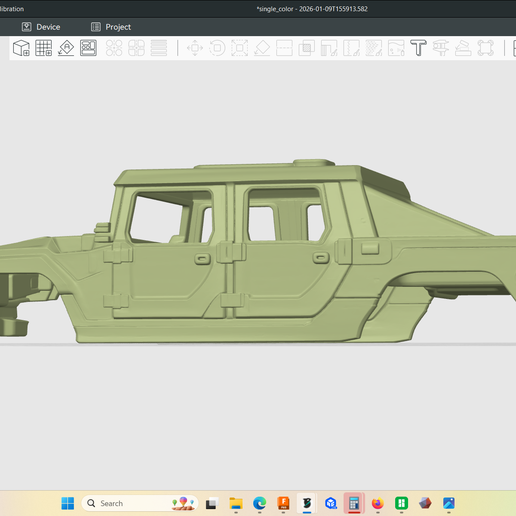Open the orange Fusion app in taskbar

pyautogui.click(x=283, y=503)
